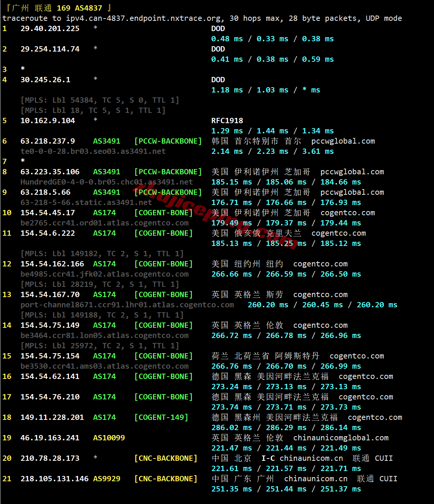
Task: Click the MPLS Lbl 149188 line
Action: (x=102, y=315)
